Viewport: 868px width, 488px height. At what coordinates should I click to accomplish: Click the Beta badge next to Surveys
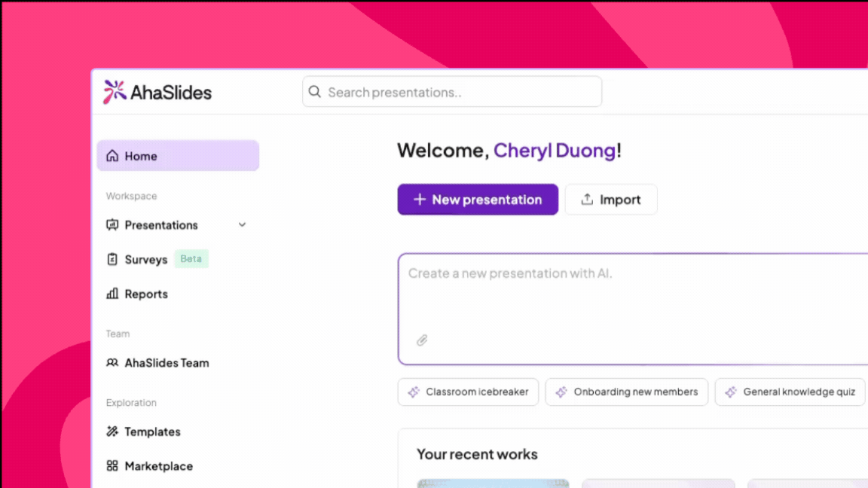point(191,259)
